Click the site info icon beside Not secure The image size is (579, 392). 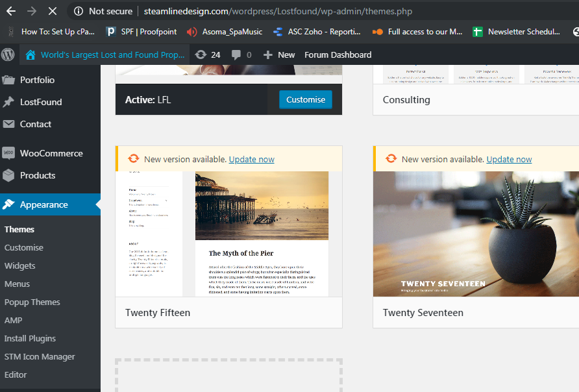pyautogui.click(x=79, y=11)
